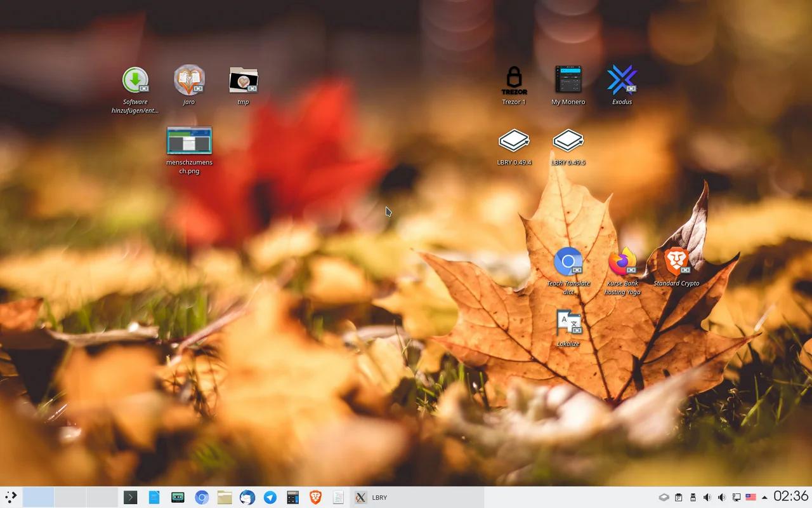Click the LBRY system tray icon

[664, 497]
